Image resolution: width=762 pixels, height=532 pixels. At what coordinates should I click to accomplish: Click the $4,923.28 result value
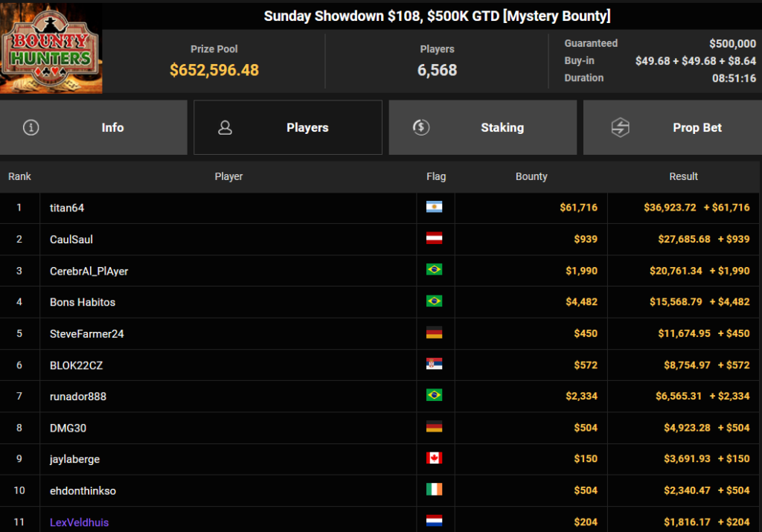(x=687, y=428)
